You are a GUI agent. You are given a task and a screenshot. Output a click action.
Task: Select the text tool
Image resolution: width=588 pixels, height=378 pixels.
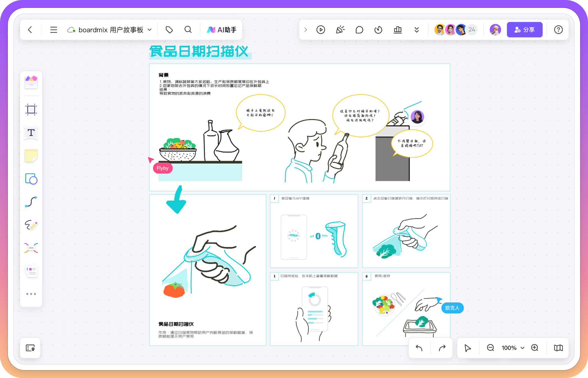31,133
